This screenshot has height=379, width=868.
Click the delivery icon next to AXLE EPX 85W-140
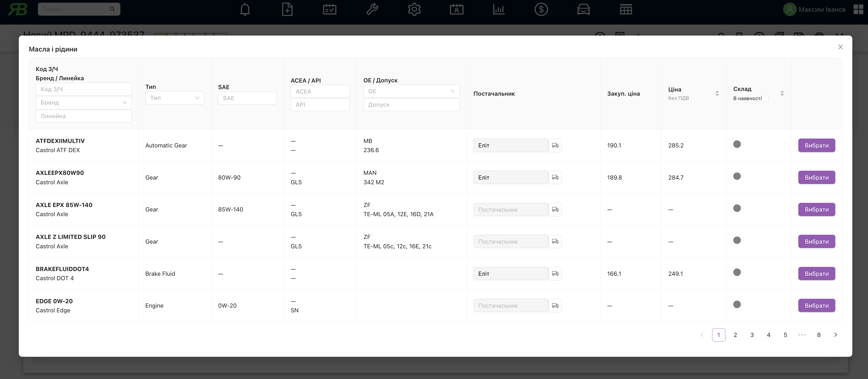(x=555, y=209)
